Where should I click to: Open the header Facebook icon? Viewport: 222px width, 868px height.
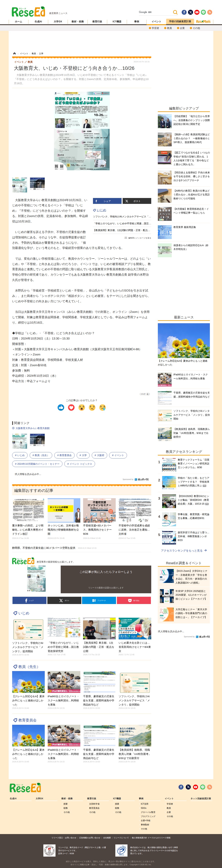pyautogui.click(x=184, y=12)
